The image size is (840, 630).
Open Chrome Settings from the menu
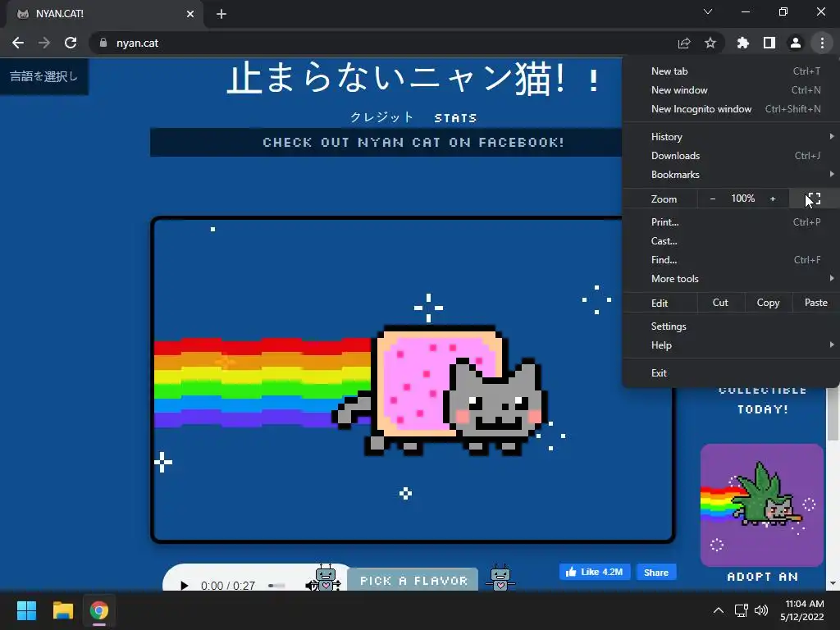click(731, 326)
